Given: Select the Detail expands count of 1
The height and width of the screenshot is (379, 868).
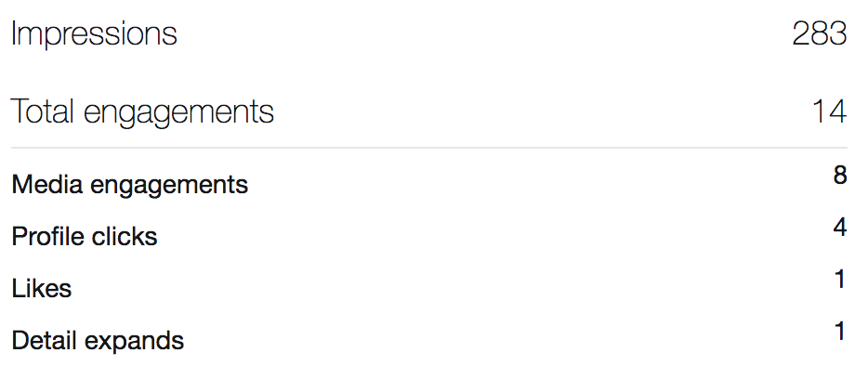Looking at the screenshot, I should point(841,331).
